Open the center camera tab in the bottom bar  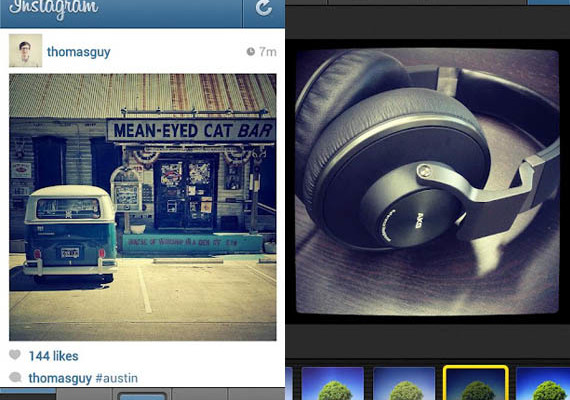[x=142, y=395]
